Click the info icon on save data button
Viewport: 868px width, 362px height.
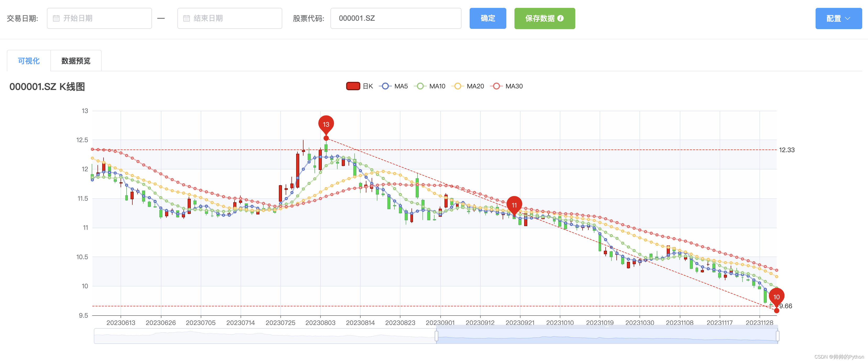point(560,18)
